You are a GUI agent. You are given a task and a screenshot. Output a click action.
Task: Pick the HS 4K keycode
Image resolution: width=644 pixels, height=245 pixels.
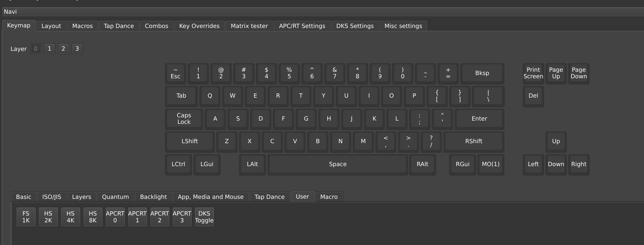[70, 217]
